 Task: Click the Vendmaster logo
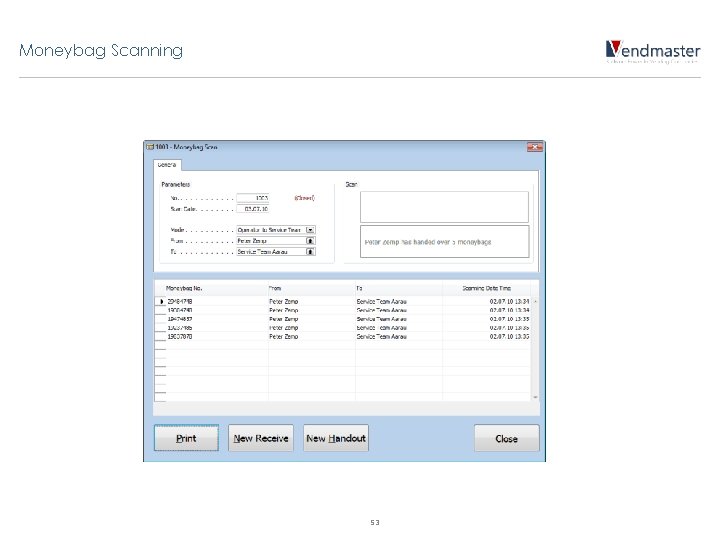pyautogui.click(x=652, y=51)
